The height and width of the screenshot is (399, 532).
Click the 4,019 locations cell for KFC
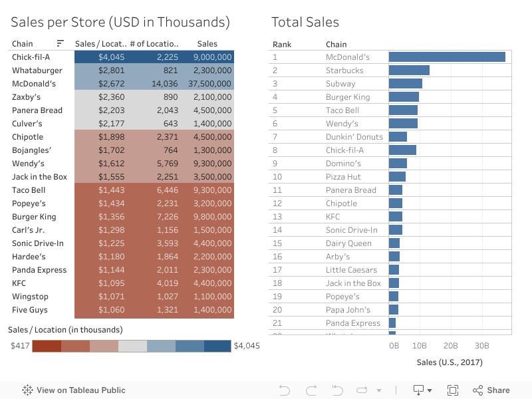pyautogui.click(x=168, y=283)
